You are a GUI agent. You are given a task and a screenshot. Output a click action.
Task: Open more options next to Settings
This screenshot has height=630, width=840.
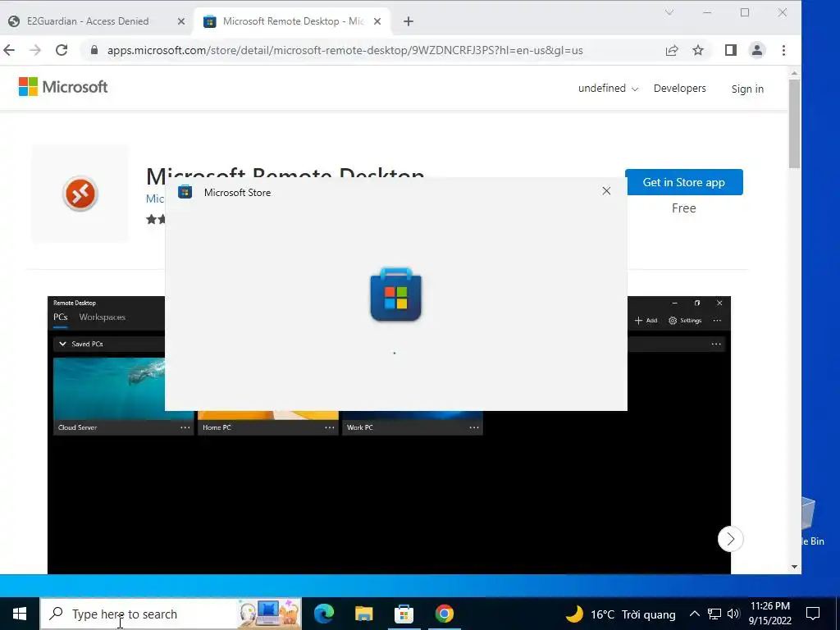pos(717,321)
